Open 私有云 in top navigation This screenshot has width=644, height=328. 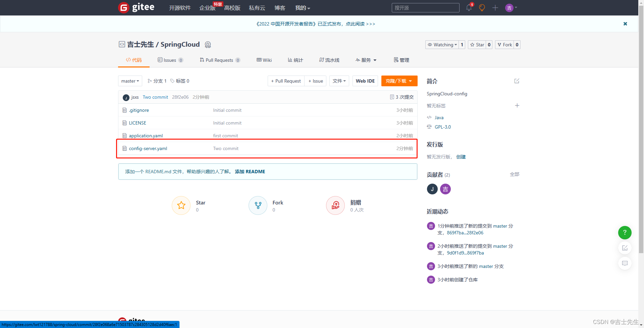point(257,8)
